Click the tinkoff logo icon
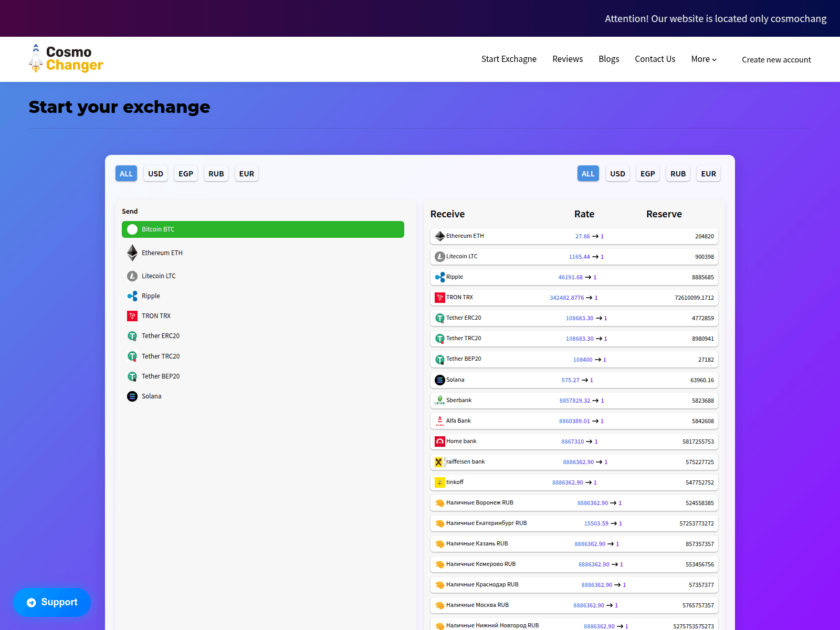 pos(440,482)
